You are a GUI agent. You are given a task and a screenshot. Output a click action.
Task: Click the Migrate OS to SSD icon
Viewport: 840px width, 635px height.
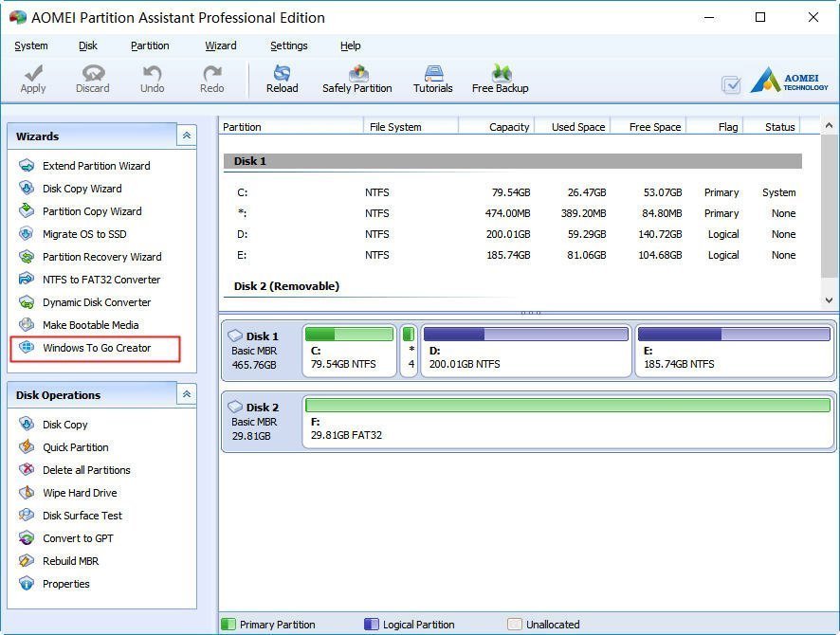point(27,234)
